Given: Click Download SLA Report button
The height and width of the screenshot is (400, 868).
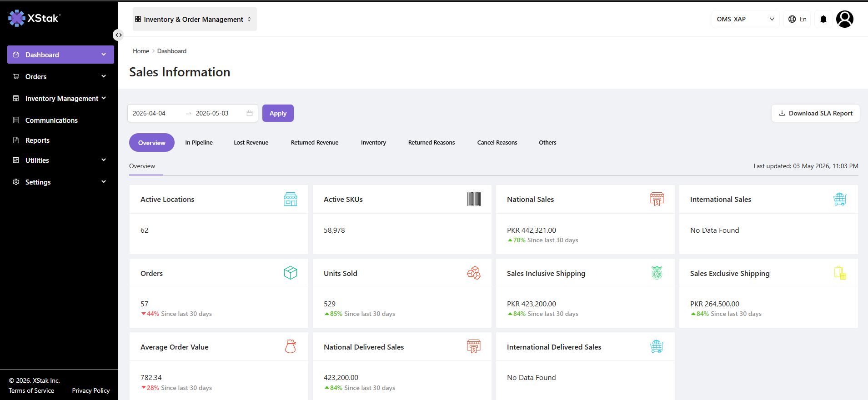Looking at the screenshot, I should tap(815, 113).
